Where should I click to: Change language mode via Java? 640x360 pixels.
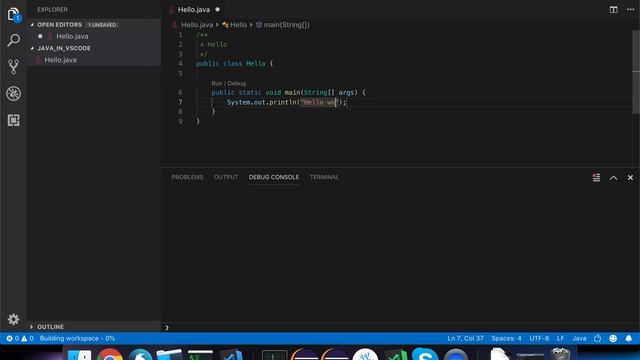pyautogui.click(x=579, y=338)
